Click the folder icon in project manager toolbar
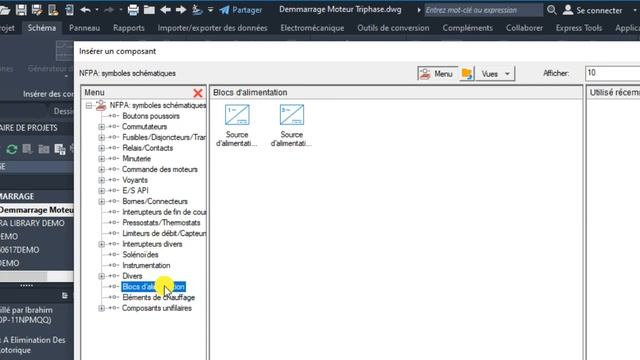Image resolution: width=640 pixels, height=360 pixels. pyautogui.click(x=44, y=149)
